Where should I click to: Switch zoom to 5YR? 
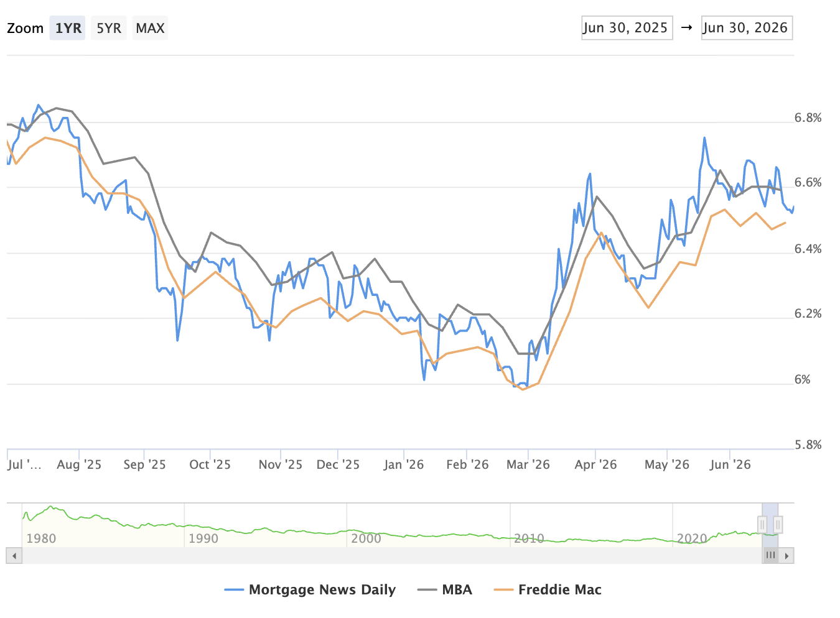[x=109, y=28]
